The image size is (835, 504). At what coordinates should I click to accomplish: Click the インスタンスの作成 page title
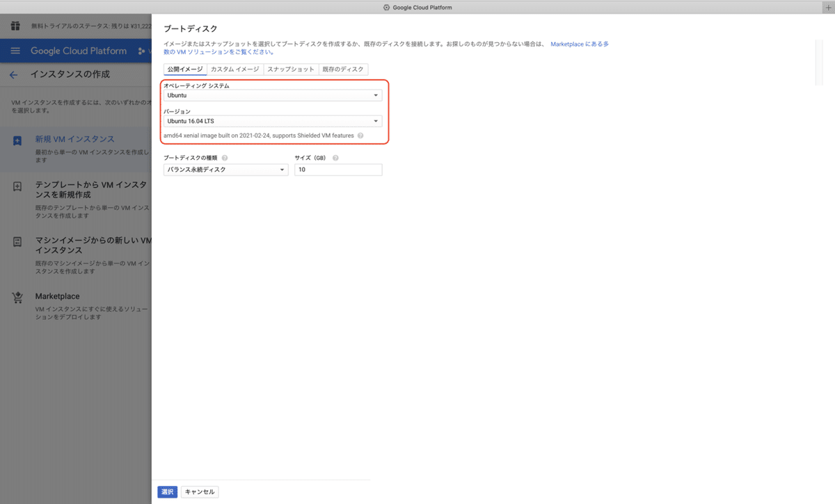[70, 74]
